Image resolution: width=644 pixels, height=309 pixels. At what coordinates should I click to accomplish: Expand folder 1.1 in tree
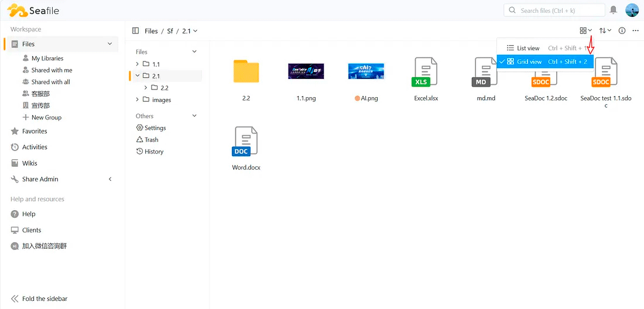coord(137,64)
